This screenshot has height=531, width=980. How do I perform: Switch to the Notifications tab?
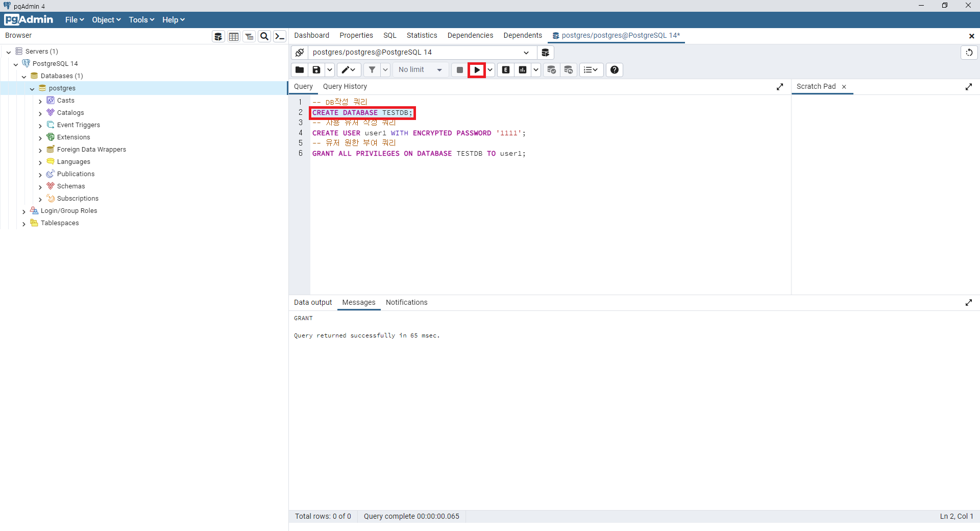coord(406,302)
